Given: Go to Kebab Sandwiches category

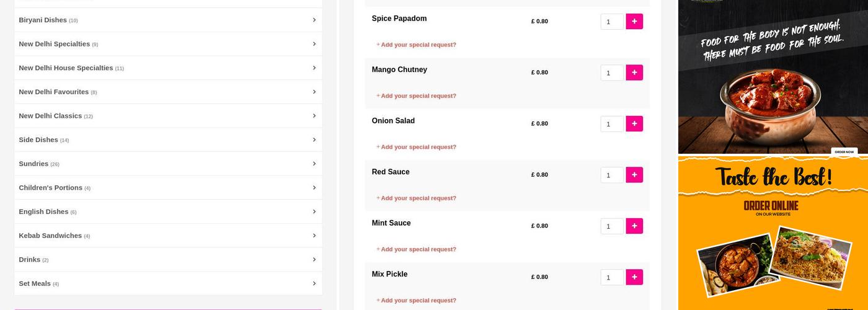Looking at the screenshot, I should click(x=50, y=236).
